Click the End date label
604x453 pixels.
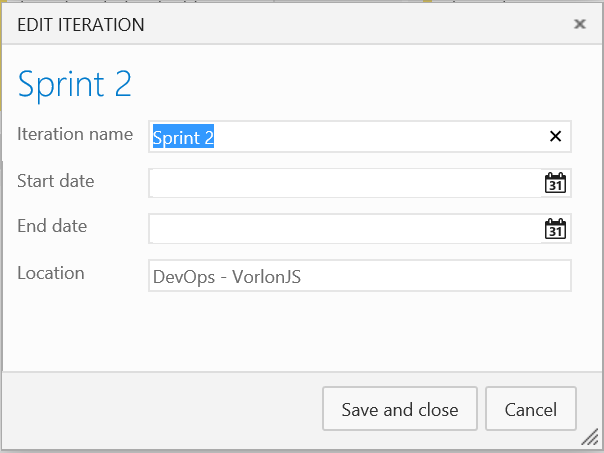(x=52, y=226)
